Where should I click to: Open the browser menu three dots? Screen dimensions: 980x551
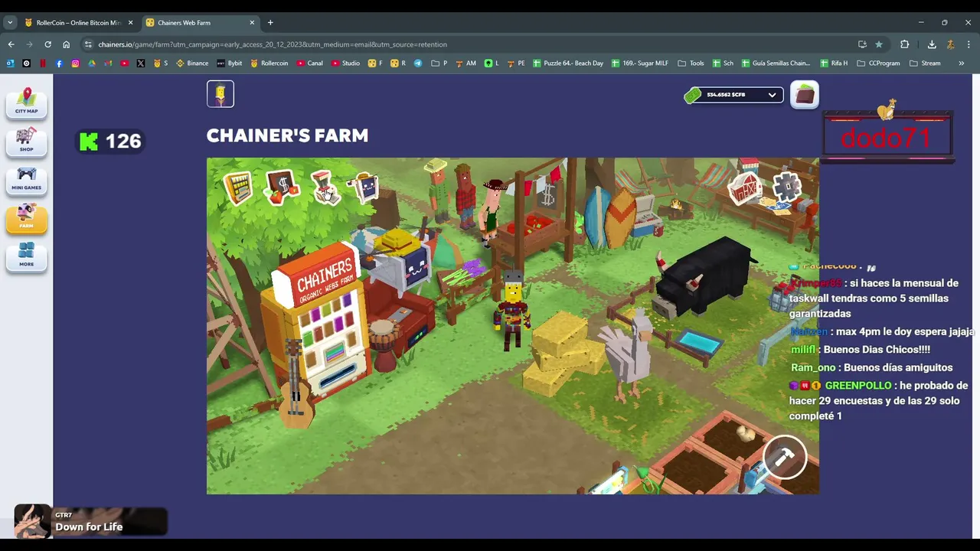coord(969,44)
